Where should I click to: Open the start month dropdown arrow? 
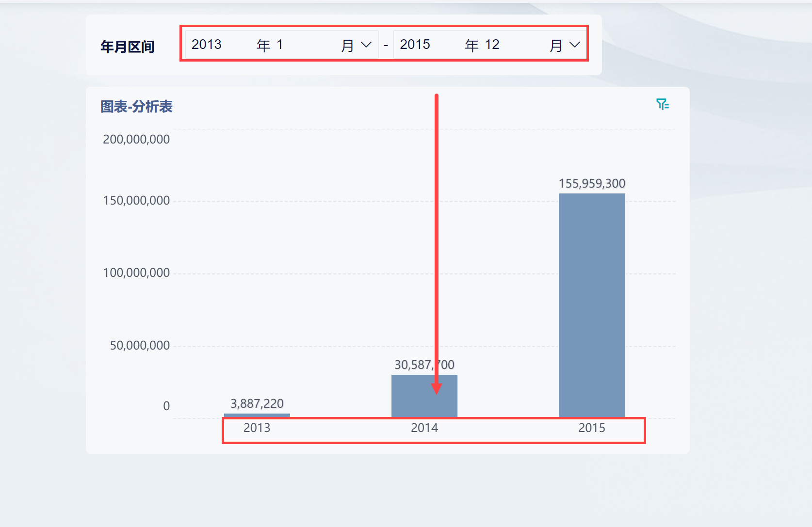tap(366, 45)
